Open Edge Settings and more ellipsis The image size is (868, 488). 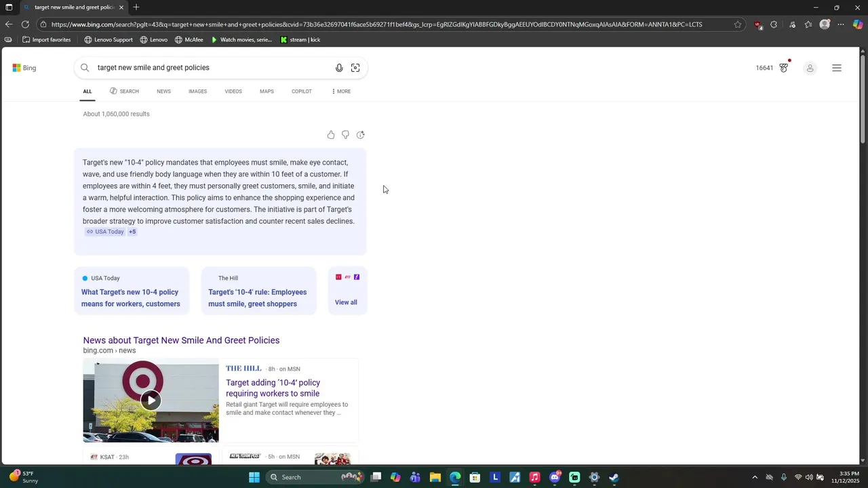(841, 24)
